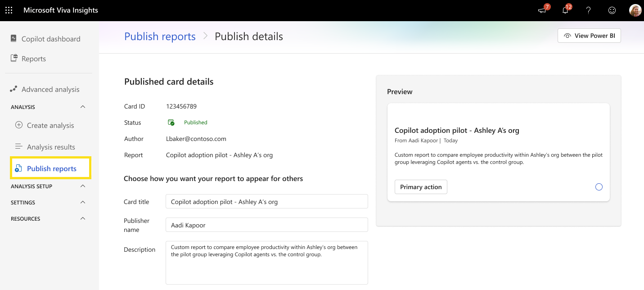Click the Create analysis plus icon
The image size is (644, 290).
tap(19, 125)
